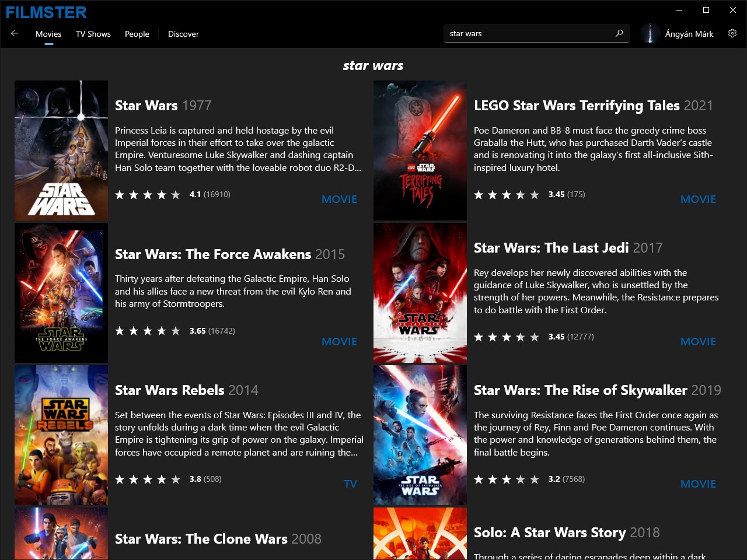Click the Poe Dameron and BB-8 synopsis

pos(593,149)
